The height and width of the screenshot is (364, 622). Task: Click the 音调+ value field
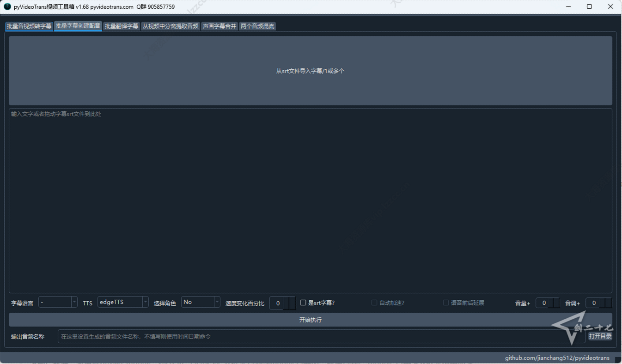click(x=598, y=303)
